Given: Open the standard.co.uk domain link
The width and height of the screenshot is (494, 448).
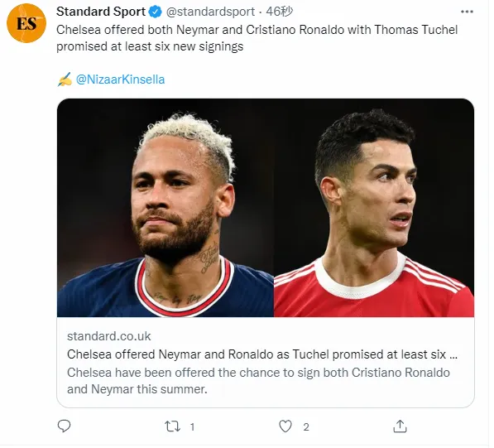Looking at the screenshot, I should 109,336.
